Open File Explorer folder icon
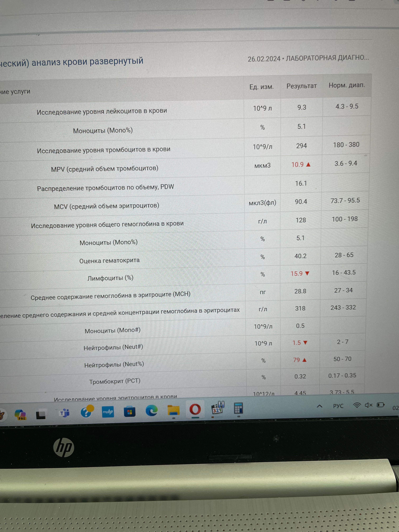The width and height of the screenshot is (399, 532). (x=173, y=410)
